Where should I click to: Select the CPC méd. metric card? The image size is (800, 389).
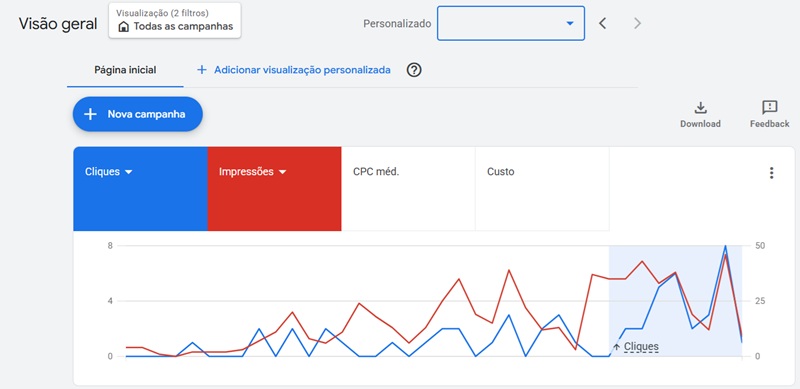(408, 189)
